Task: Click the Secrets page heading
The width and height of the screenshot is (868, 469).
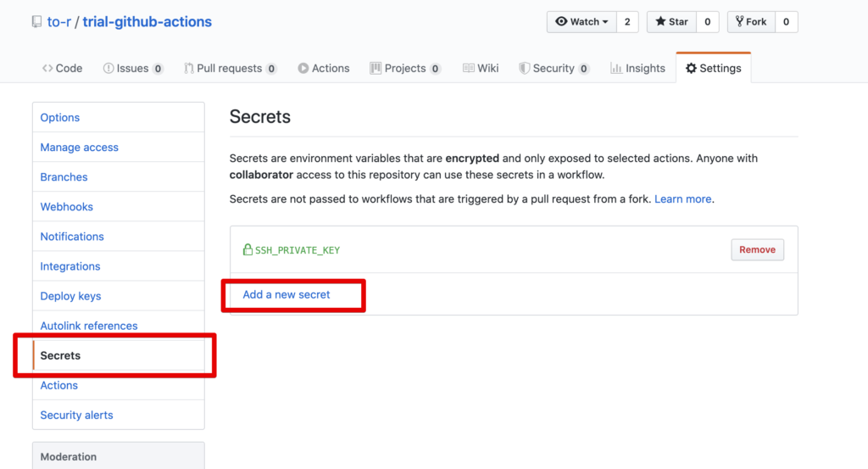Action: coord(260,117)
